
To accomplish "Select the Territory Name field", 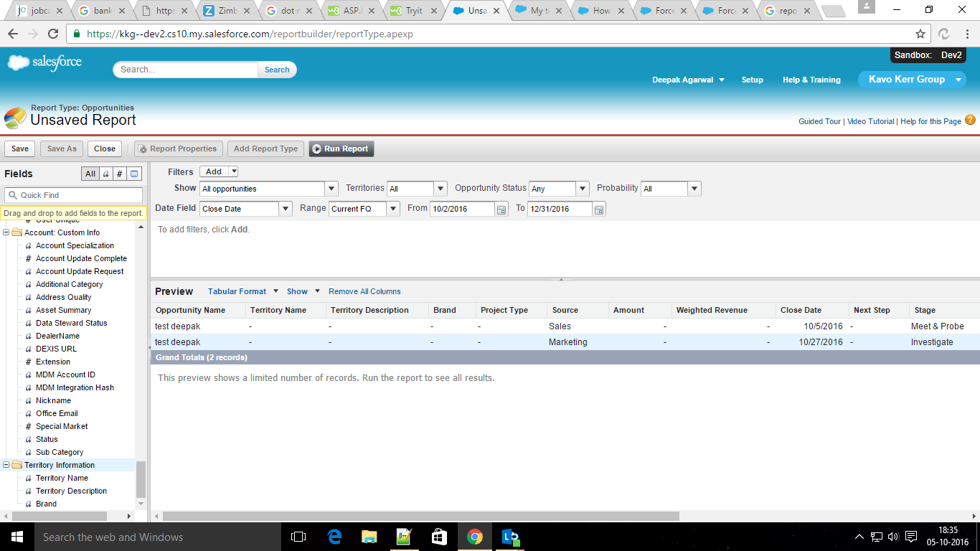I will (x=62, y=478).
